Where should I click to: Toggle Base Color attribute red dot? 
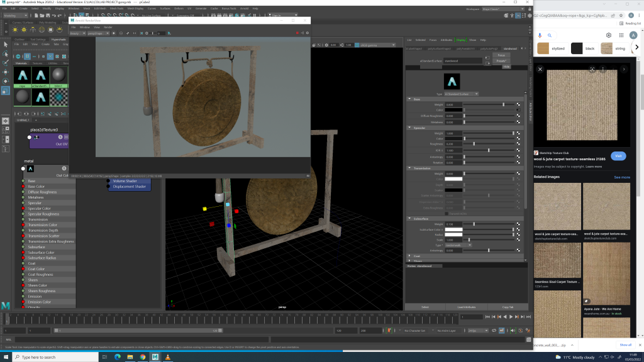[23, 186]
